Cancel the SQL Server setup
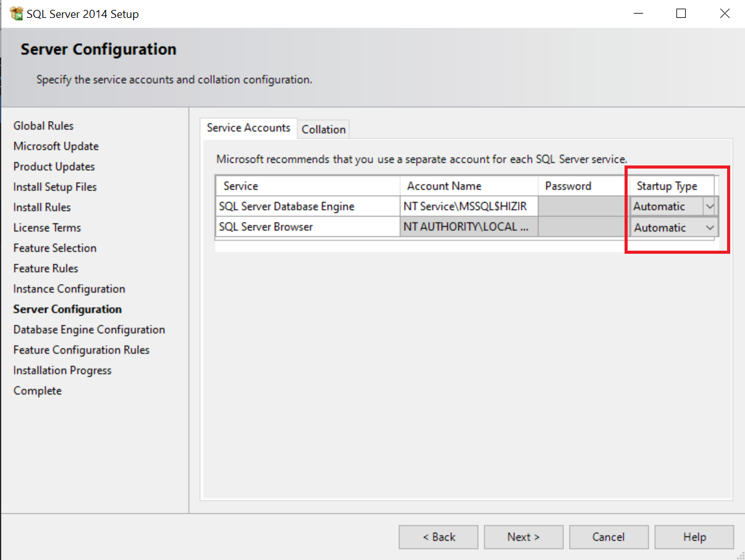The width and height of the screenshot is (745, 560). (608, 537)
